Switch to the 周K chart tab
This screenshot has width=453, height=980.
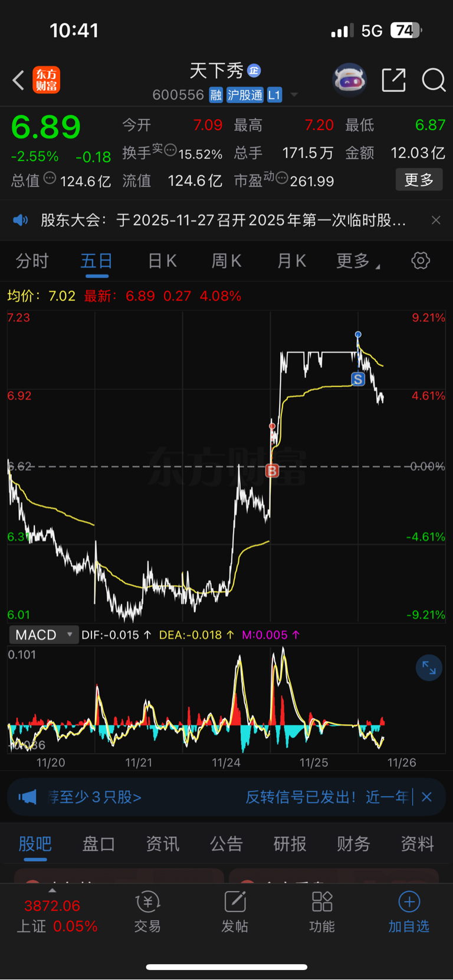click(x=226, y=260)
